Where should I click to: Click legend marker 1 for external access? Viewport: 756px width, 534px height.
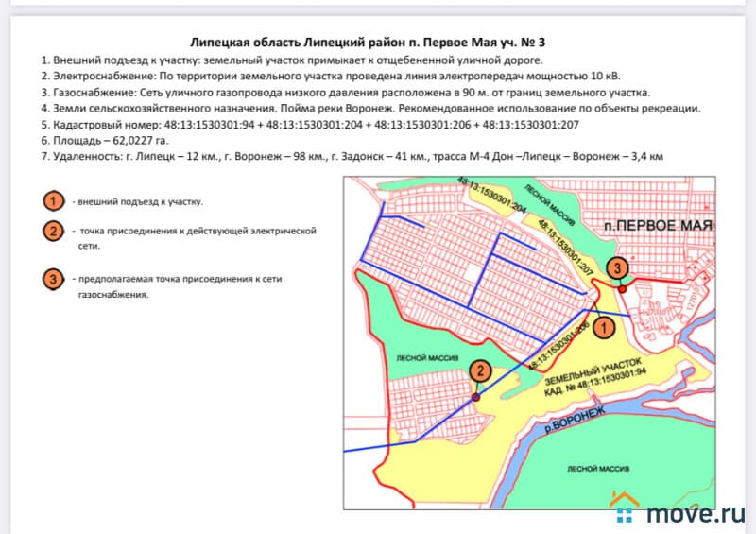click(x=54, y=201)
